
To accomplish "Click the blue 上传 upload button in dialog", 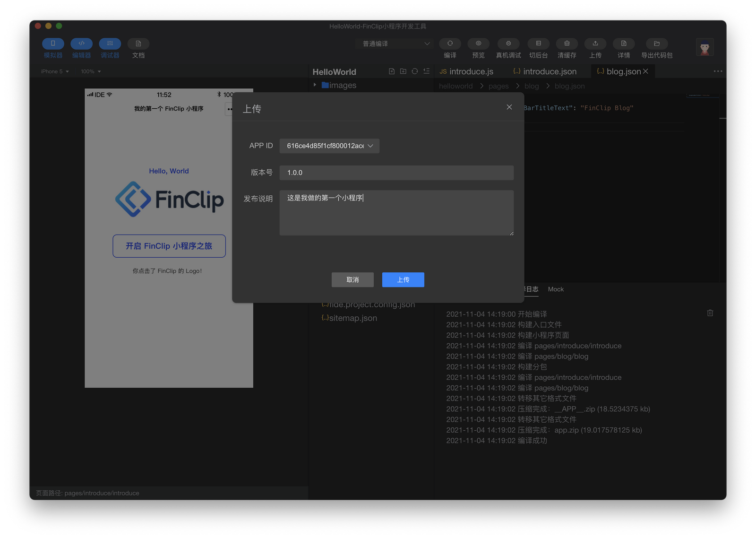I will tap(403, 280).
